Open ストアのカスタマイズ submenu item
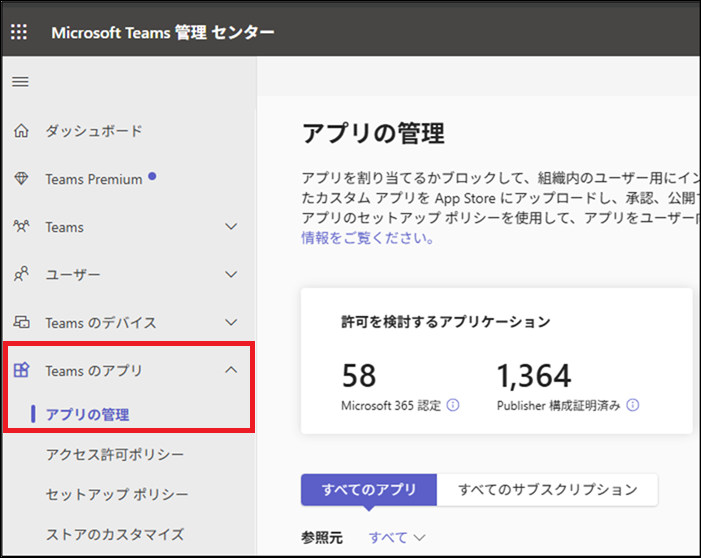Image resolution: width=701 pixels, height=558 pixels. coord(115,534)
